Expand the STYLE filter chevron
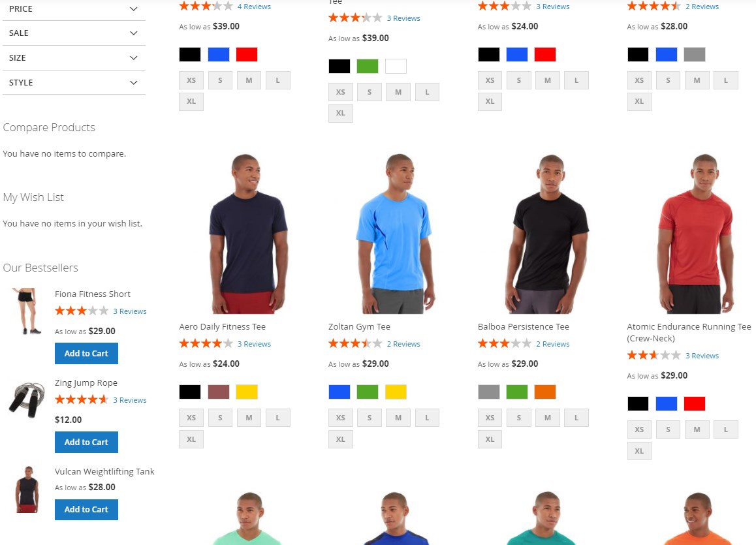This screenshot has width=756, height=545. point(134,82)
